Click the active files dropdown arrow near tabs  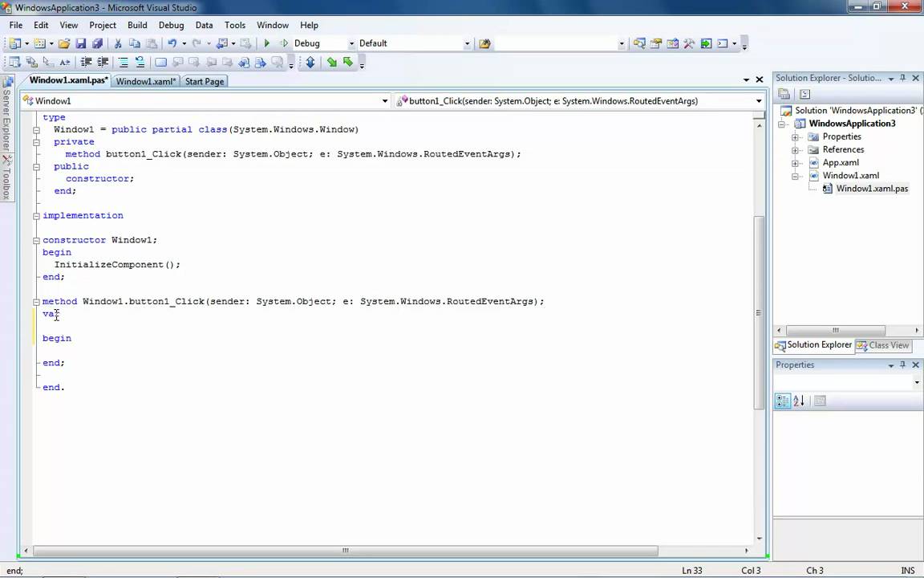(x=746, y=79)
